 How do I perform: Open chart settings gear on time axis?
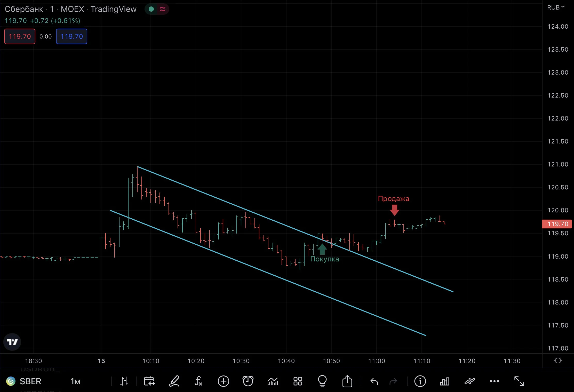[x=558, y=361]
